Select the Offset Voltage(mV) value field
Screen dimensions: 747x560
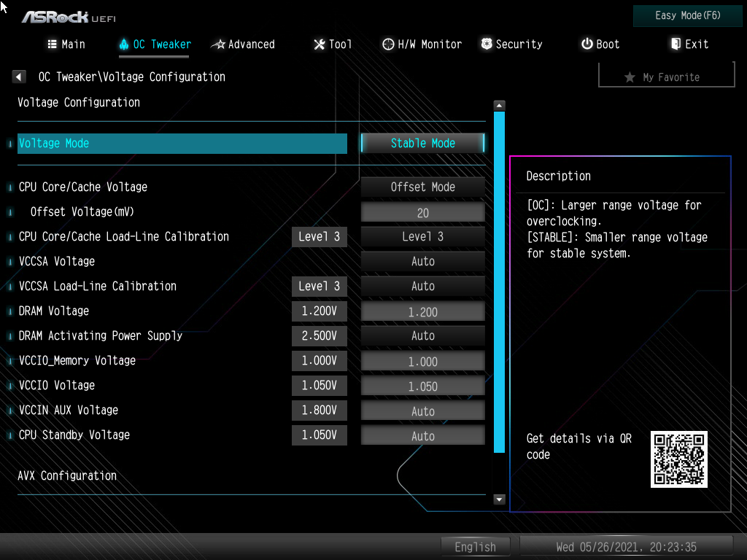tap(422, 211)
